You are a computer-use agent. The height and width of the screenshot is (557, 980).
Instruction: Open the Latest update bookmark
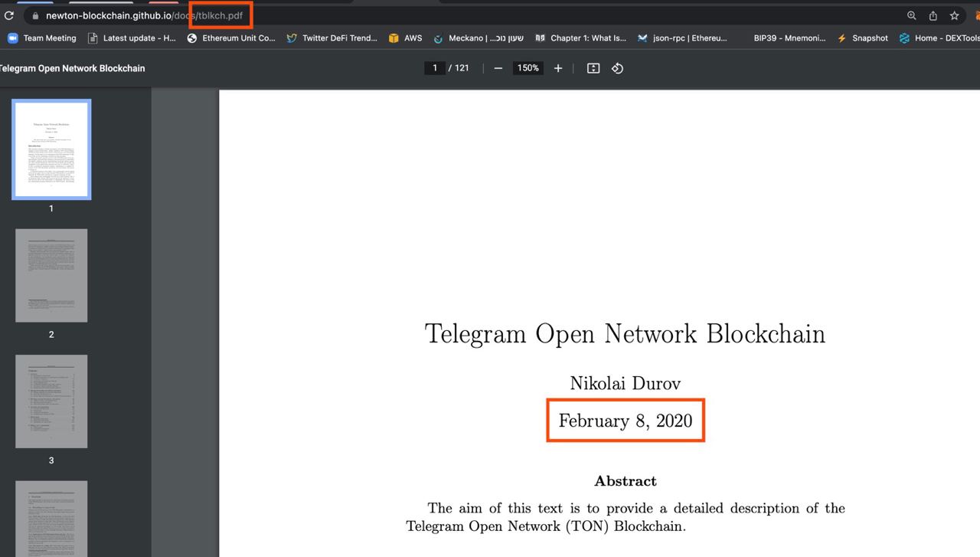[132, 38]
